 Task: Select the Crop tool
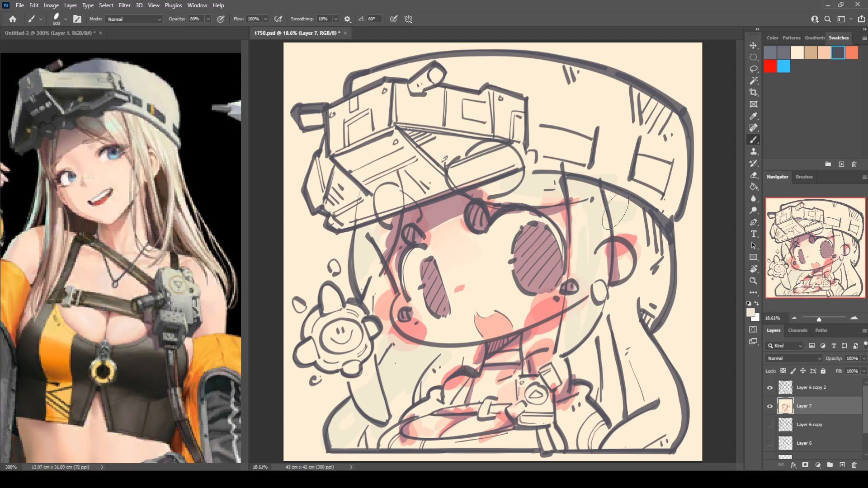click(x=753, y=93)
